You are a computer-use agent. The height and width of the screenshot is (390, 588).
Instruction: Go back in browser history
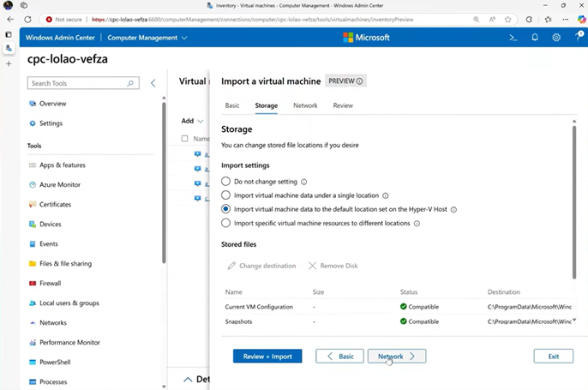(10, 20)
